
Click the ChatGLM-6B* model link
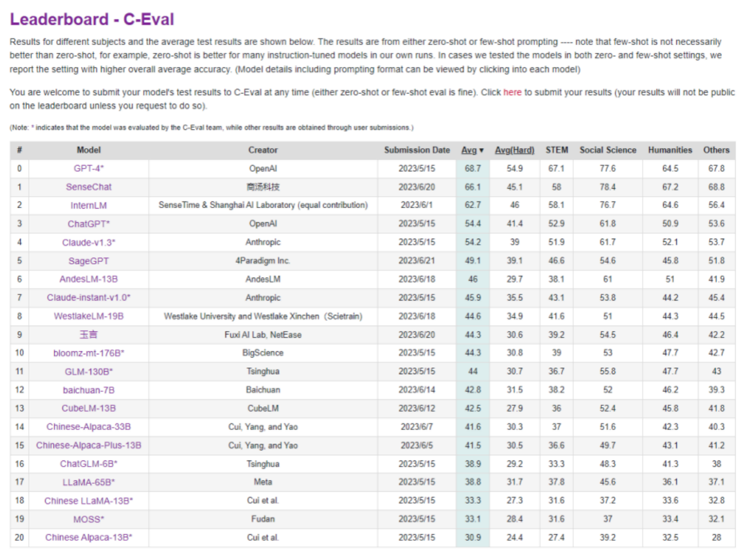[x=89, y=464]
